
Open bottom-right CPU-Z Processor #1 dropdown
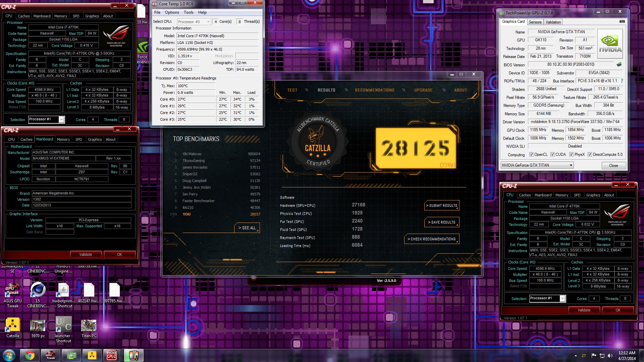click(547, 298)
